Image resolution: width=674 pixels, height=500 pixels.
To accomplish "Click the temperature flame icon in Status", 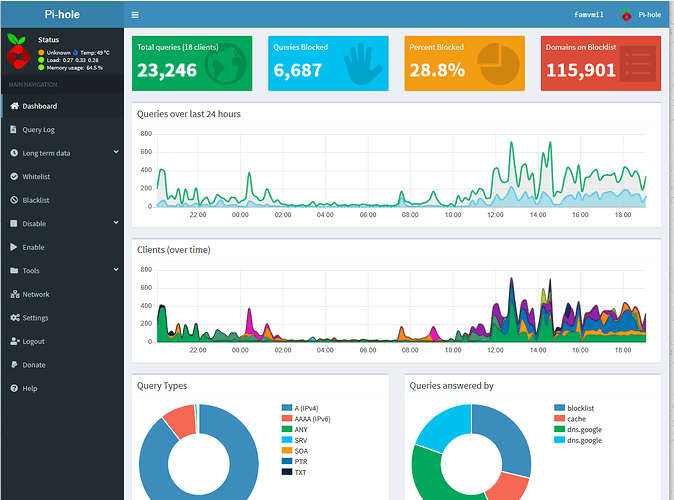I will click(x=76, y=52).
